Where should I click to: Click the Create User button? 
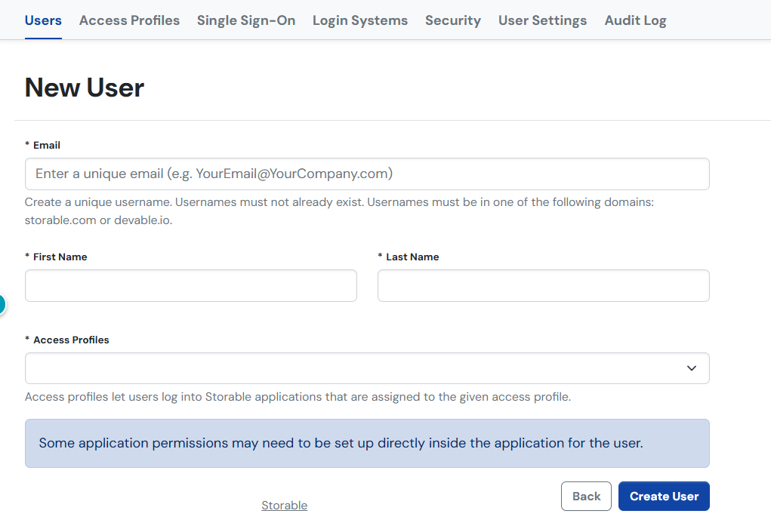(x=664, y=497)
